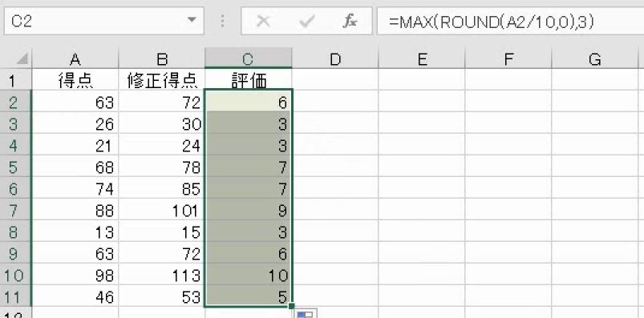The height and width of the screenshot is (318, 644).
Task: Click cell A8 with value 13
Action: point(75,231)
